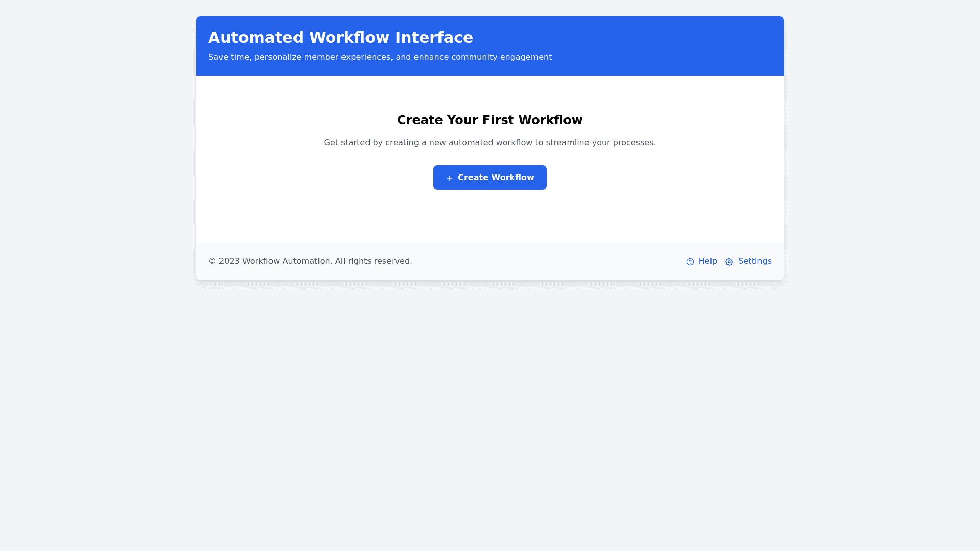Click the copyright symbol in the footer

(x=212, y=261)
